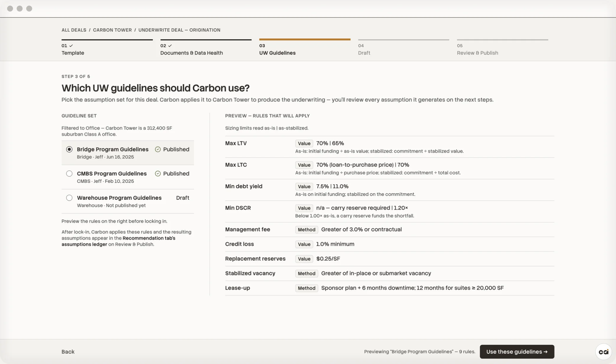Viewport: 616px width, 364px height.
Task: Click the Max LTC Value tag
Action: [304, 165]
